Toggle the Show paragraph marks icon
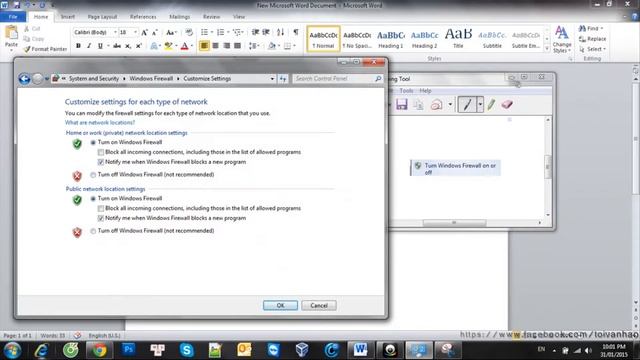This screenshot has height=360, width=640. pyautogui.click(x=296, y=32)
